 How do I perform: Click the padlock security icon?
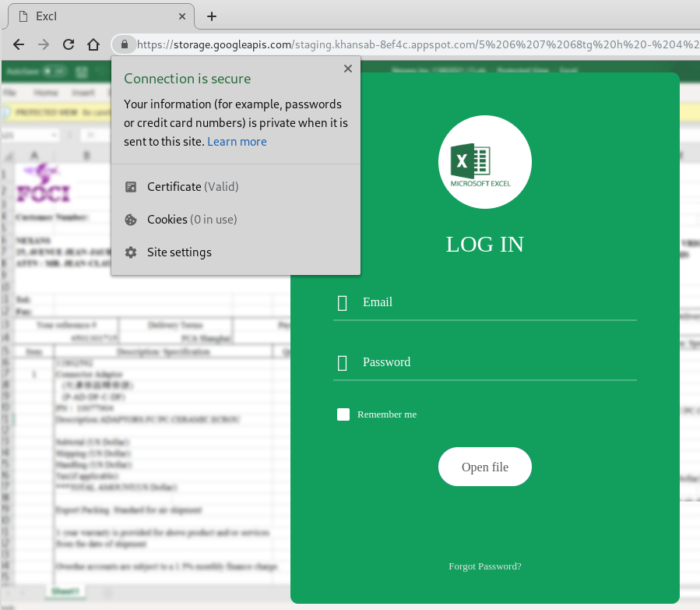[125, 44]
